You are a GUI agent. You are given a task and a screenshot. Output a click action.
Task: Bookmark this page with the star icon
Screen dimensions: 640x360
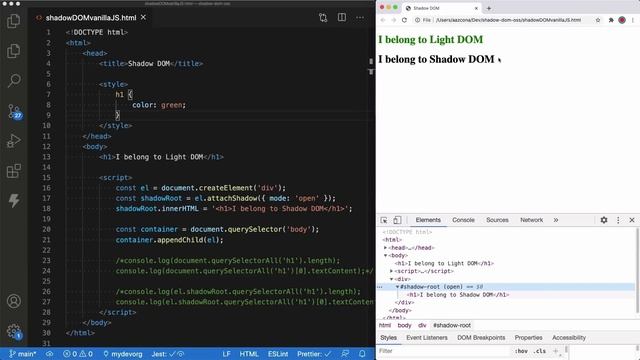[598, 20]
